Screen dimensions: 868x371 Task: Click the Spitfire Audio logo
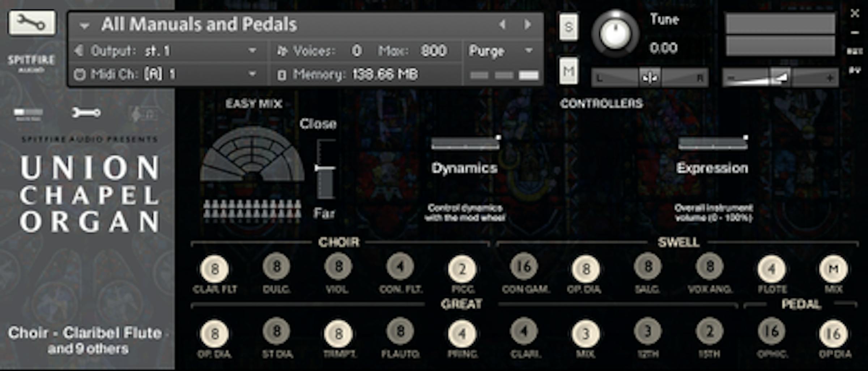(x=31, y=63)
